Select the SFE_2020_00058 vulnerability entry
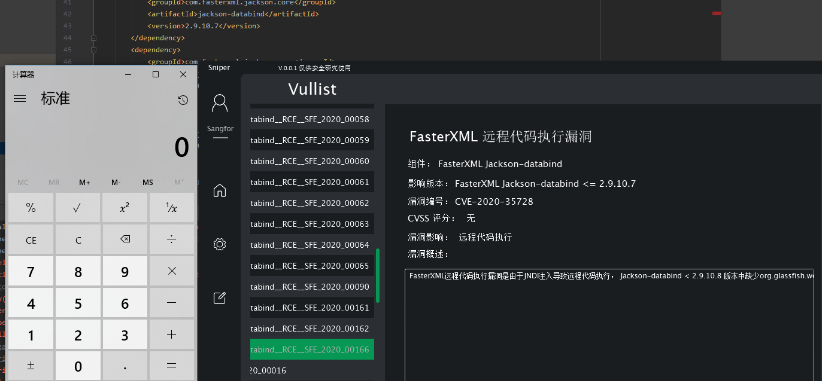The width and height of the screenshot is (822, 381). [312, 119]
